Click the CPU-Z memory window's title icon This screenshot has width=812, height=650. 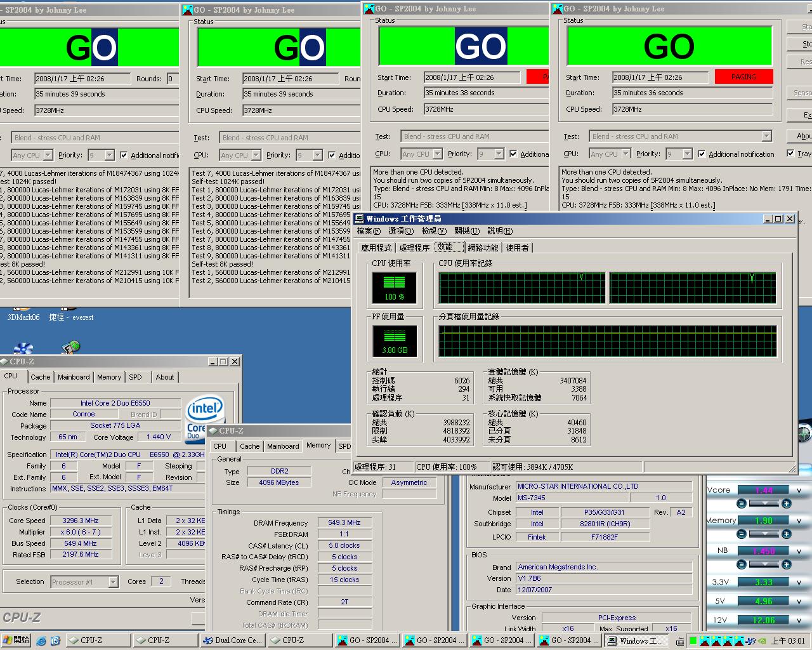point(214,430)
